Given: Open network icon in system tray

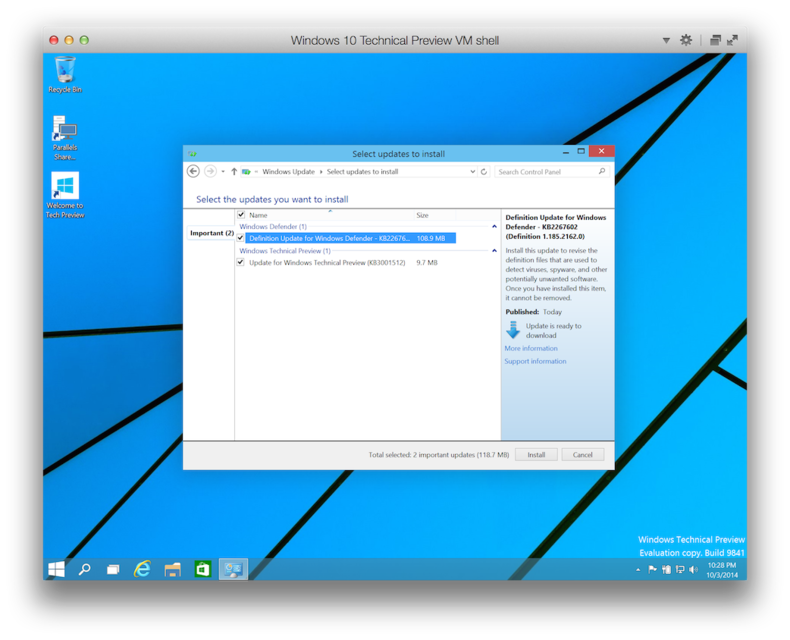Looking at the screenshot, I should (x=680, y=569).
